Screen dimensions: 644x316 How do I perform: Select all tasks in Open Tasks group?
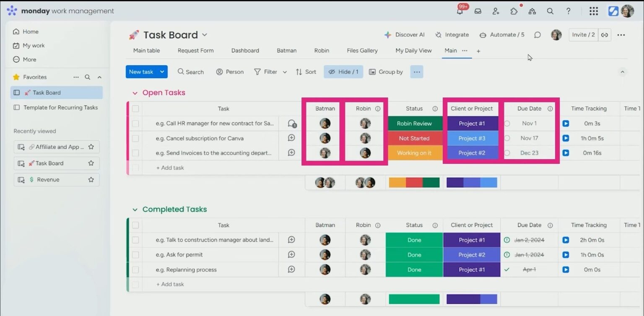tap(135, 108)
